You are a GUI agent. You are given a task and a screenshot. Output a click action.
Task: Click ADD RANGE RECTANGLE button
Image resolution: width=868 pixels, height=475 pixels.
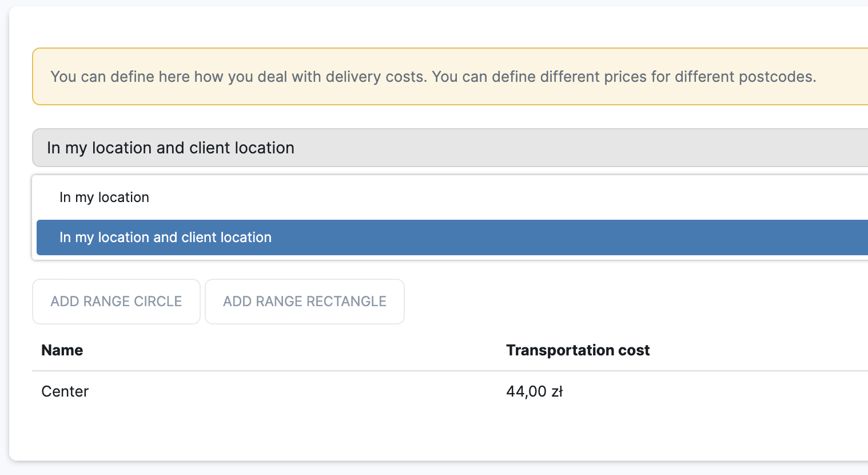pos(304,302)
